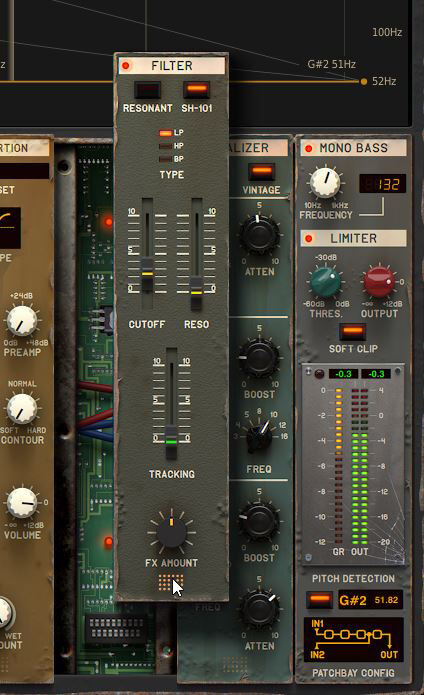Screen dimensions: 424x695
Task: Select the BP filter type
Action: pyautogui.click(x=165, y=159)
